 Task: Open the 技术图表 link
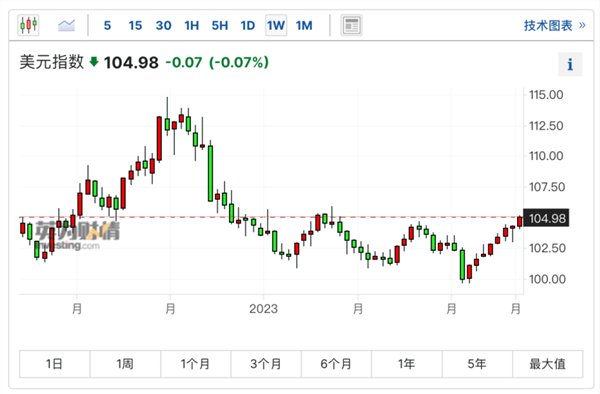click(x=554, y=26)
